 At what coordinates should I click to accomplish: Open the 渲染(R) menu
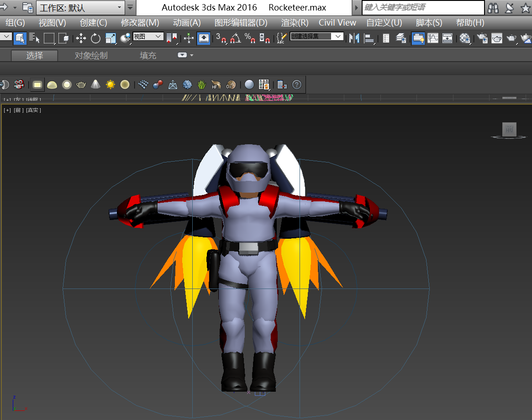pyautogui.click(x=295, y=23)
